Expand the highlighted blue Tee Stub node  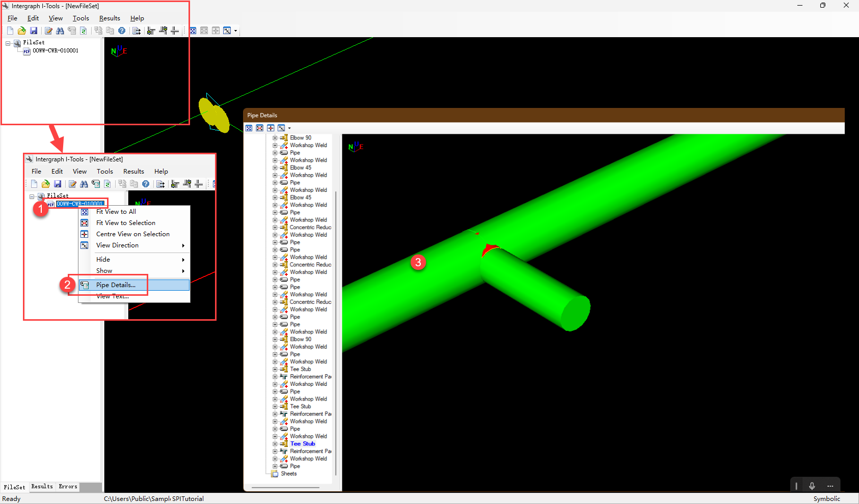coord(275,444)
